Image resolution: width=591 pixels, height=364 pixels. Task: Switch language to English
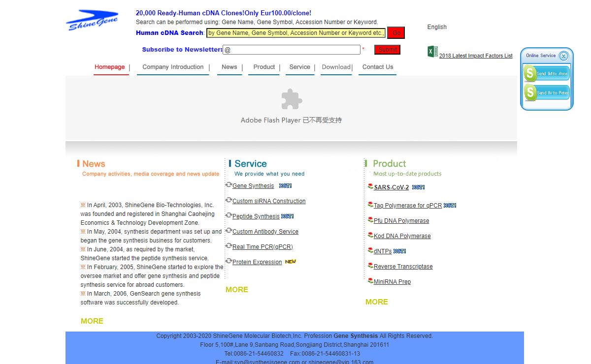pos(437,27)
